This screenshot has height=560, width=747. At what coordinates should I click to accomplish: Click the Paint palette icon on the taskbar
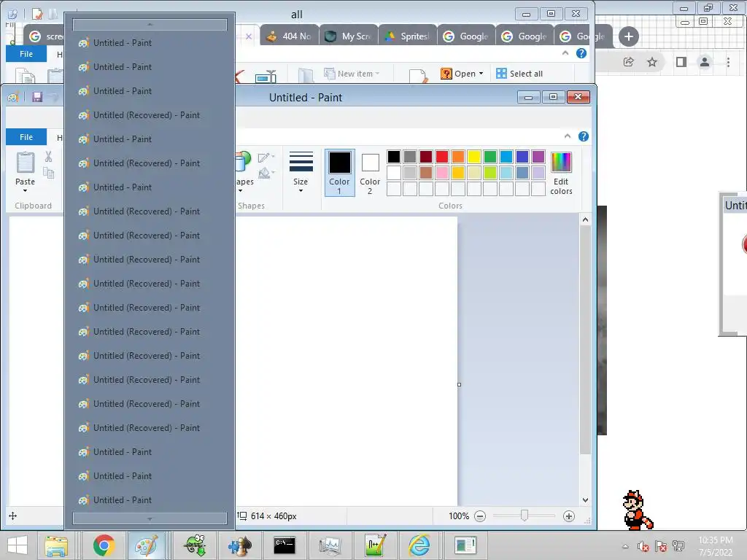point(146,545)
